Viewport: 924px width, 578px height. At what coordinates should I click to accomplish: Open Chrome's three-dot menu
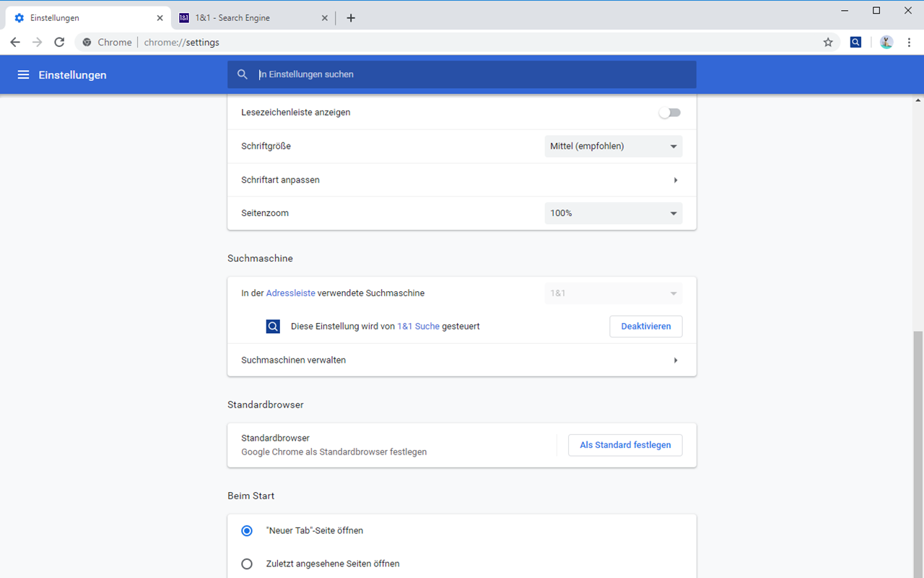click(910, 43)
